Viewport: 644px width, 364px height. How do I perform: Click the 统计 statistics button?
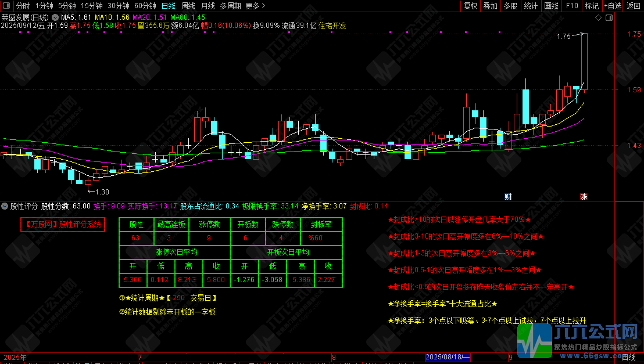[530, 6]
